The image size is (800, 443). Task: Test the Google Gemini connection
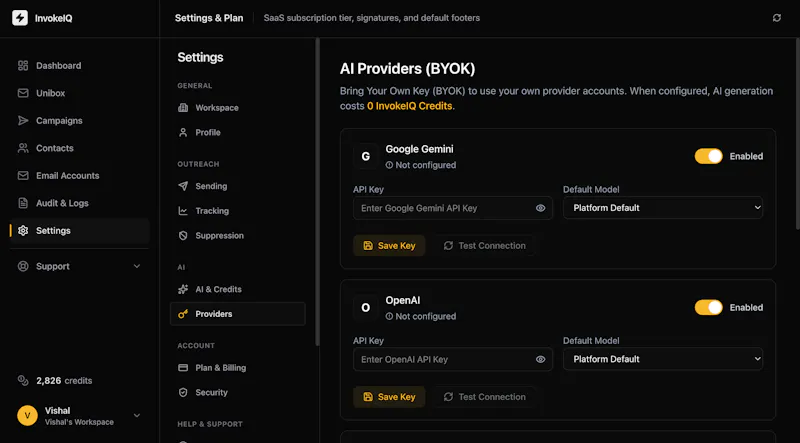[x=484, y=245]
